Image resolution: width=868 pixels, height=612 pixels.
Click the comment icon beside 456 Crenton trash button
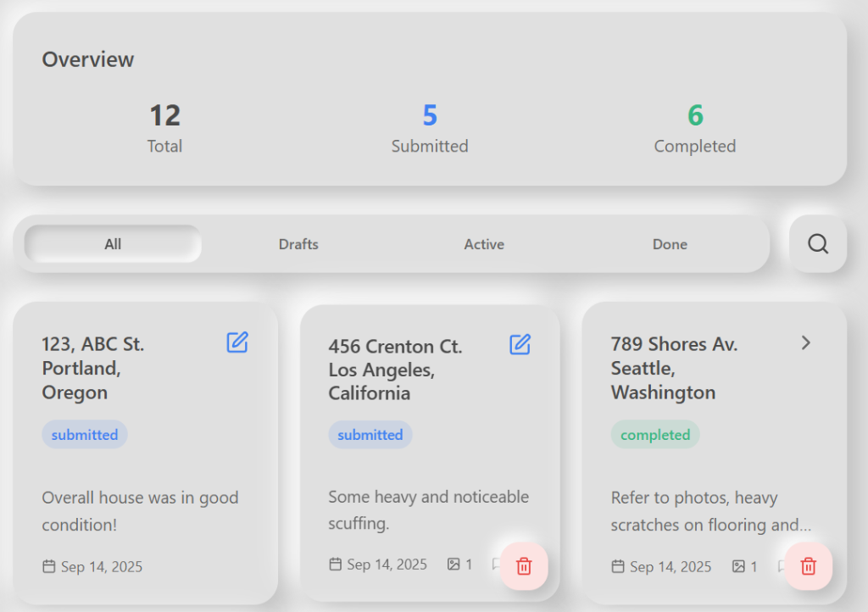click(x=496, y=565)
